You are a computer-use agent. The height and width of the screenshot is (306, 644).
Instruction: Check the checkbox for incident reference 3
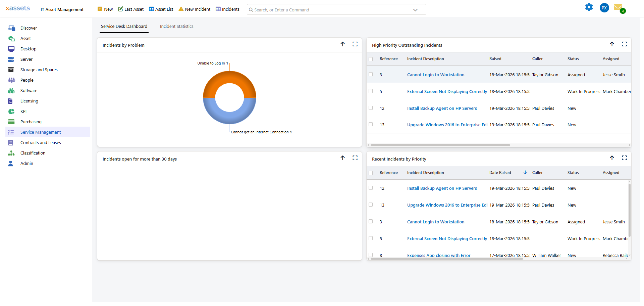371,74
